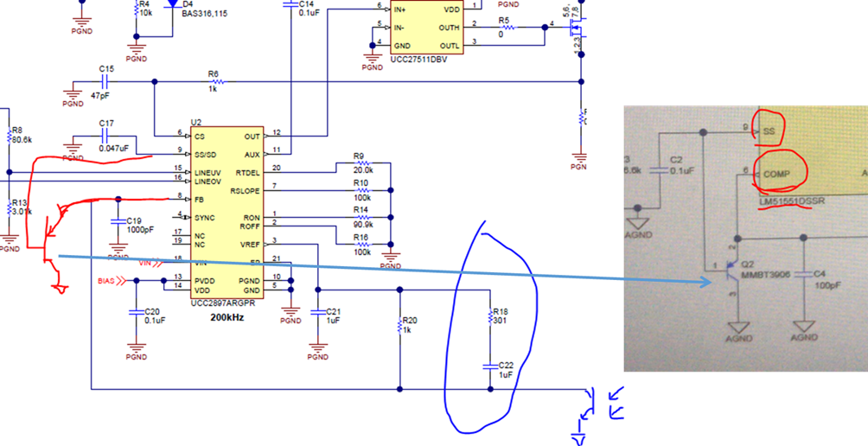Select capacitor C2 0.1uF label in photo
This screenshot has width=868, height=446.
pyautogui.click(x=681, y=164)
